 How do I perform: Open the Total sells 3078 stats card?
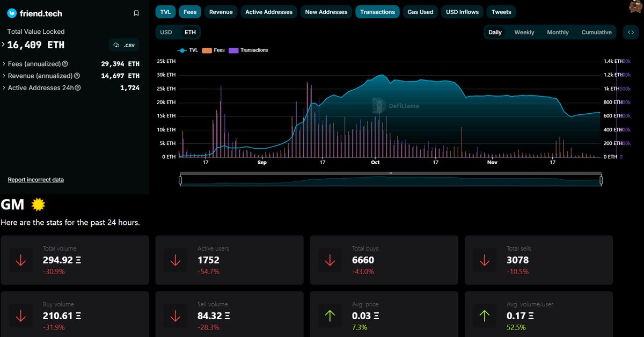click(538, 260)
